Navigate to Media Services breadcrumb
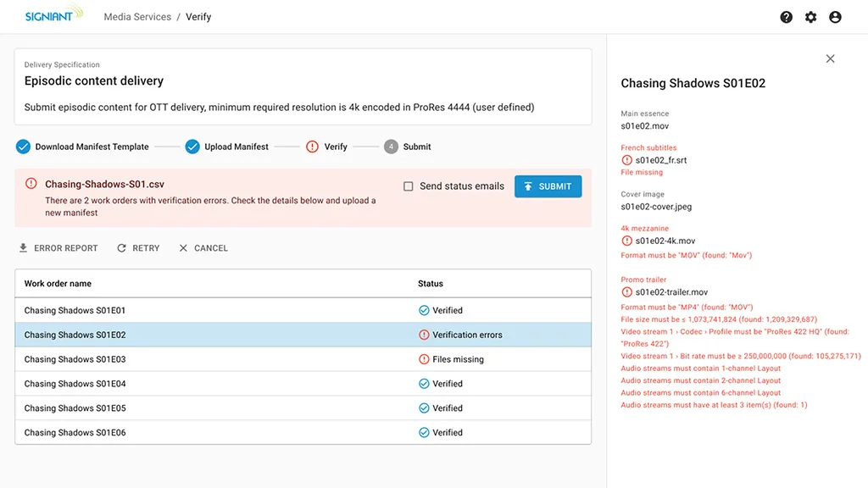The image size is (868, 488). 137,17
